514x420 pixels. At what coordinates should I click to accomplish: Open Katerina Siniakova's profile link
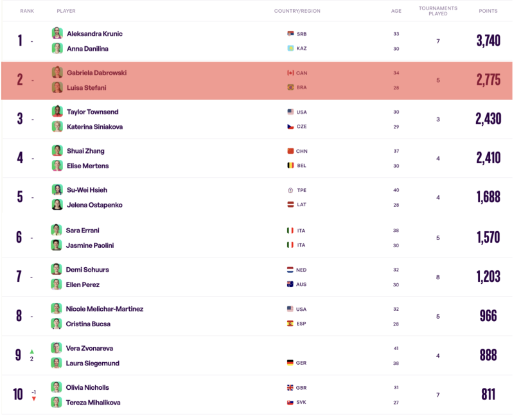click(94, 127)
